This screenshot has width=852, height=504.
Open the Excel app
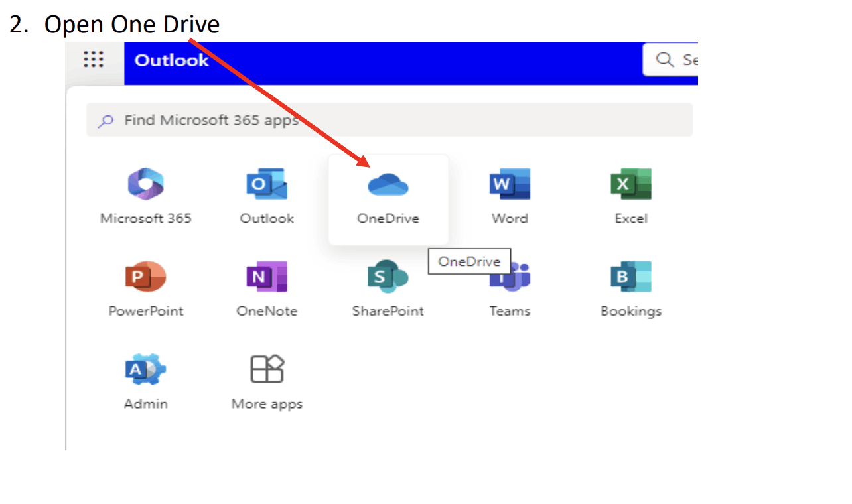tap(631, 196)
